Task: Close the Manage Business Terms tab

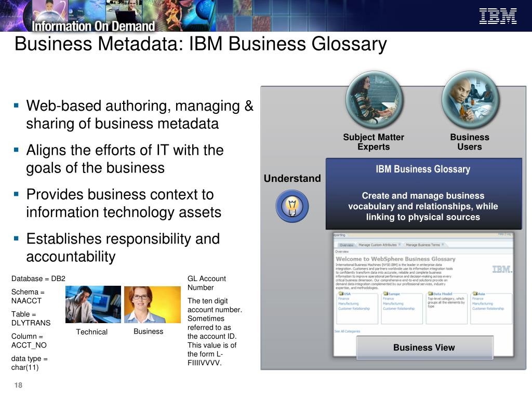Action: pyautogui.click(x=443, y=244)
